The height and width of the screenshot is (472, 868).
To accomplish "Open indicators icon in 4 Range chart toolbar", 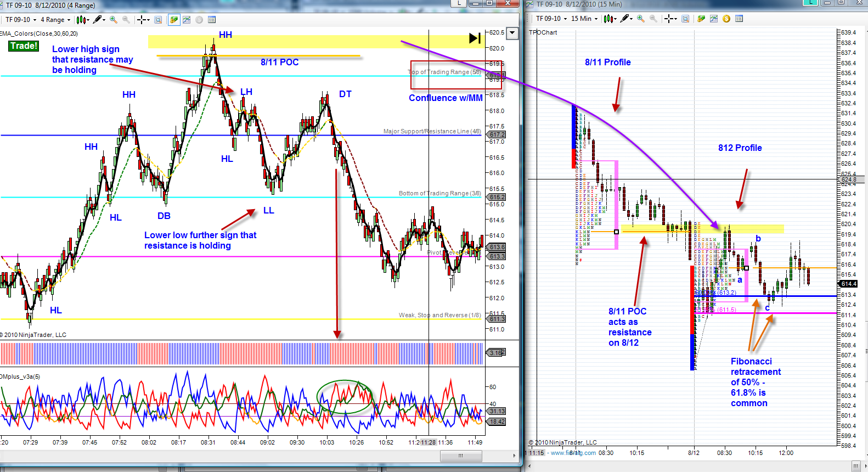I will (187, 20).
